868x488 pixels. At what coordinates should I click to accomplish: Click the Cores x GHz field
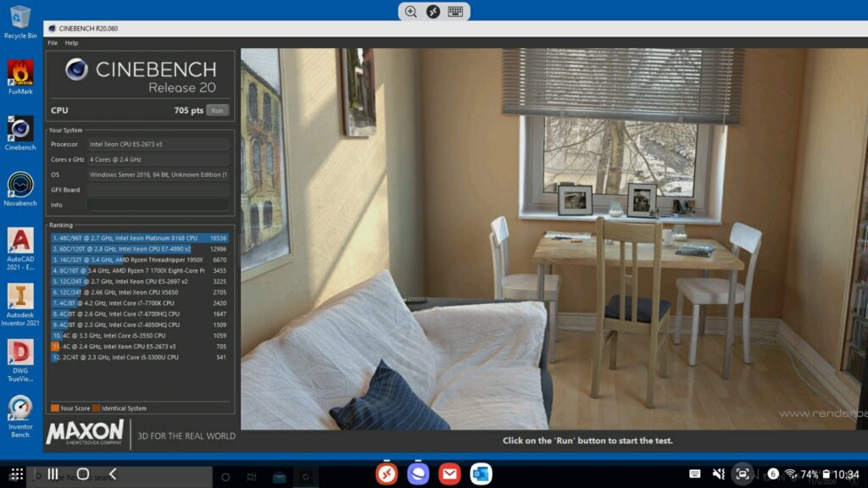158,159
